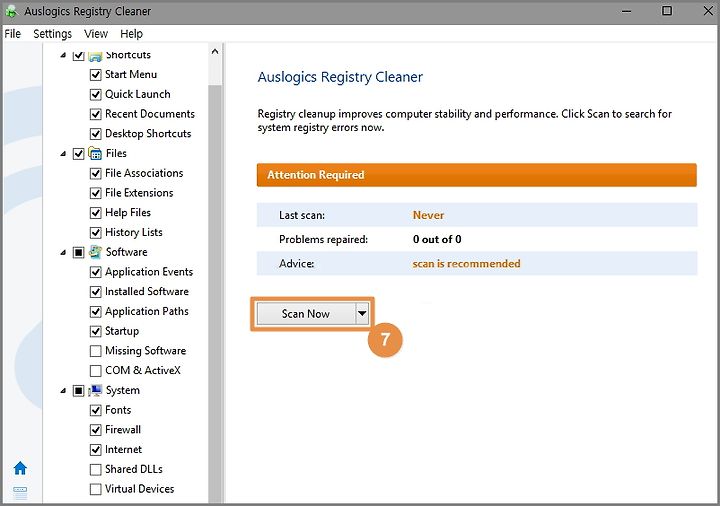
Task: Open the Settings menu
Action: click(x=52, y=34)
